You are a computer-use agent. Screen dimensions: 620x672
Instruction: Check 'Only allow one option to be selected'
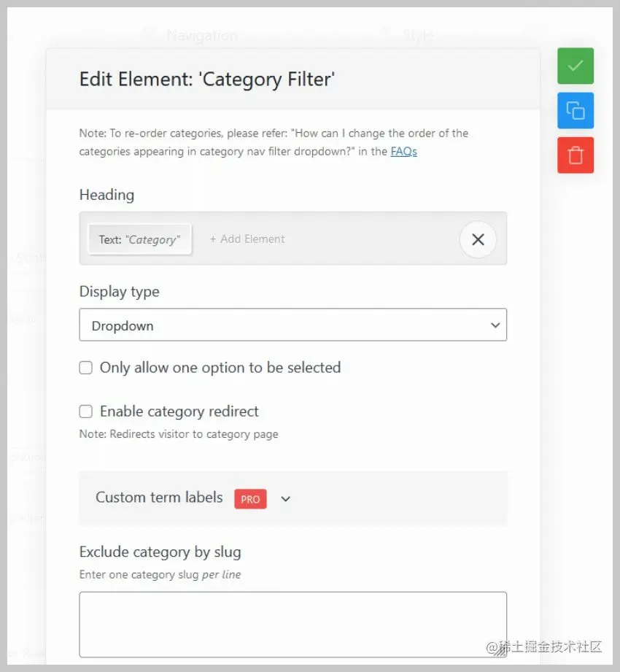pyautogui.click(x=85, y=368)
